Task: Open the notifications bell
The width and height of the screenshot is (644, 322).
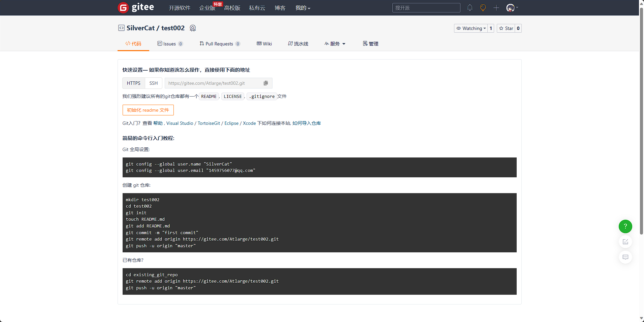Action: coord(470,8)
